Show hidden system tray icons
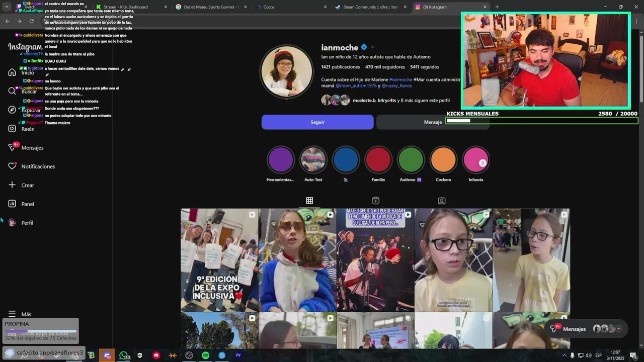This screenshot has width=644, height=362. tap(564, 355)
